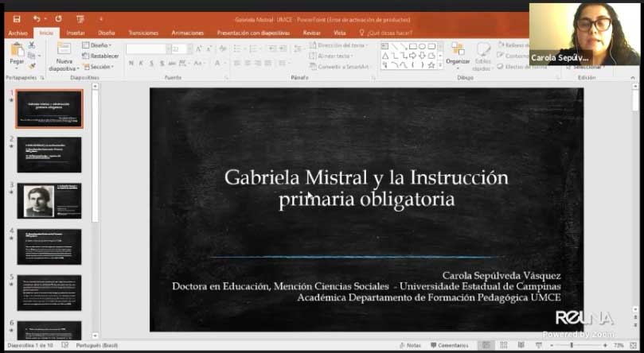Open the Dirección del texto dropdown
This screenshot has width=644, height=353.
point(338,45)
